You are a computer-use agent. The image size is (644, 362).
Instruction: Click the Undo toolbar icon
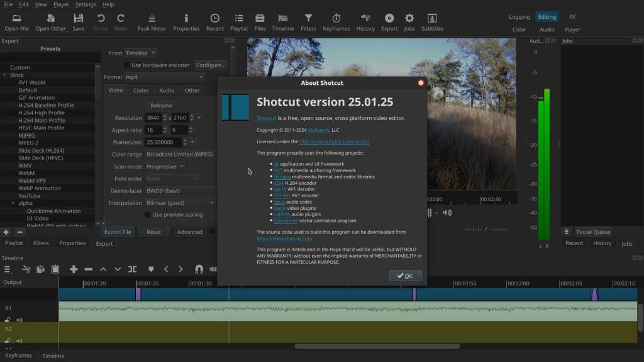101,23
